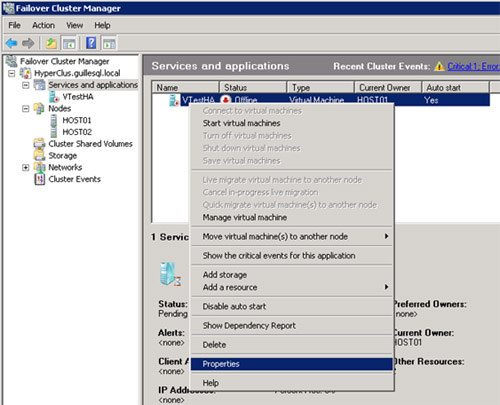
Task: Choose Help at bottom of context menu
Action: pyautogui.click(x=292, y=383)
